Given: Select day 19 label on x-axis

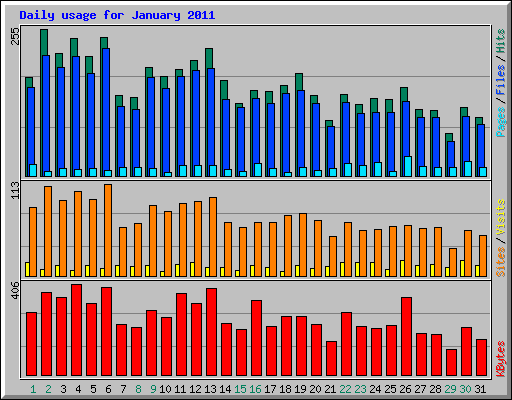Looking at the screenshot, I should click(x=300, y=389).
